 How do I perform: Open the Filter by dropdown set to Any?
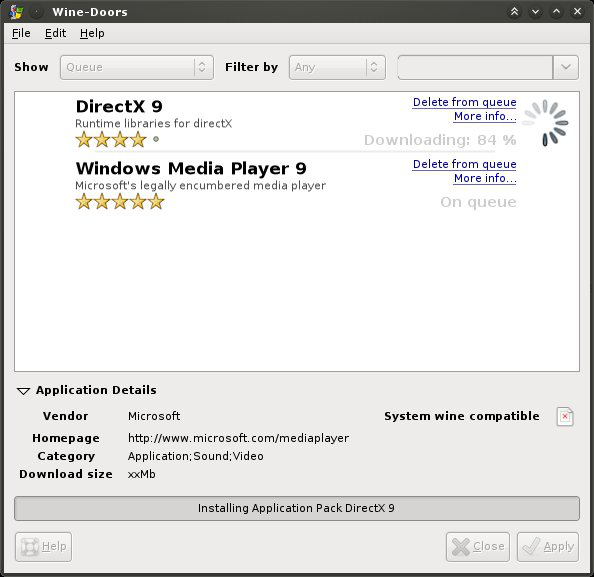tap(337, 67)
